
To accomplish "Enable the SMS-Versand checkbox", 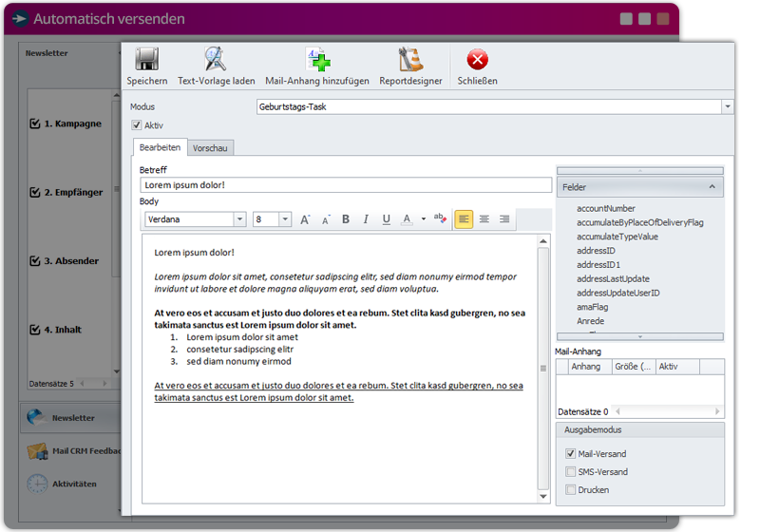I will point(571,471).
